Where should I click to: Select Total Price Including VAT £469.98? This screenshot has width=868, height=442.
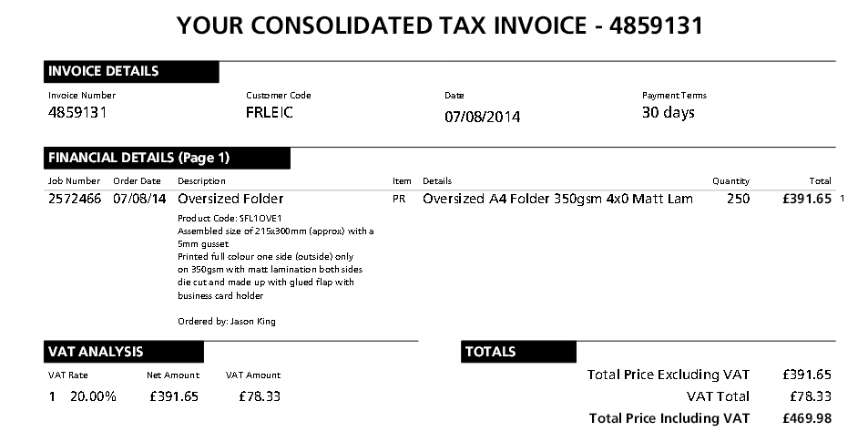tap(710, 418)
